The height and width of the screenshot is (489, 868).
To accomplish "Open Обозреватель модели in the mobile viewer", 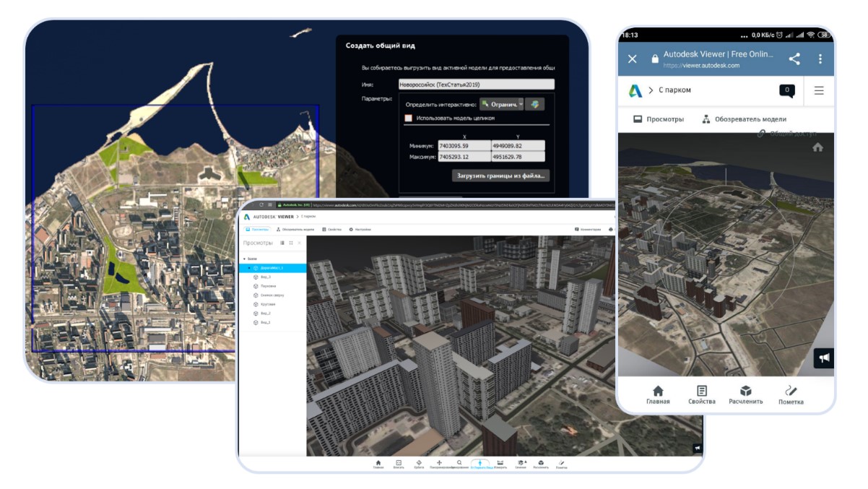I will click(744, 119).
